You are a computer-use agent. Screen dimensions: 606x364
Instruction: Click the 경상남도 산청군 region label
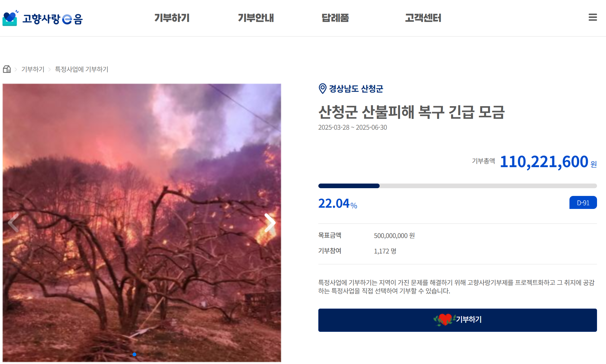pyautogui.click(x=356, y=89)
